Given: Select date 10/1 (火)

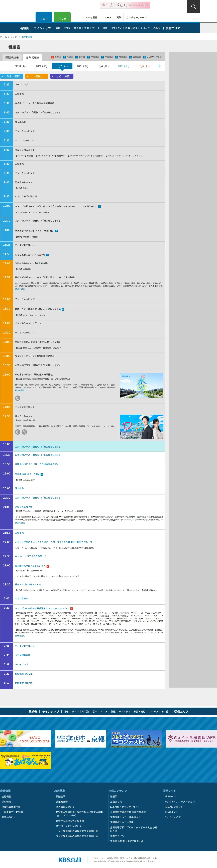Looking at the screenshot, I should coord(42,66).
